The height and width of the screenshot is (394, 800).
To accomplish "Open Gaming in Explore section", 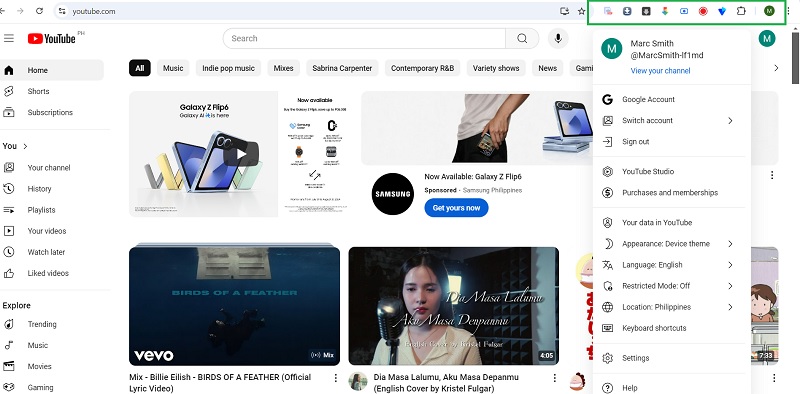I will click(52, 387).
